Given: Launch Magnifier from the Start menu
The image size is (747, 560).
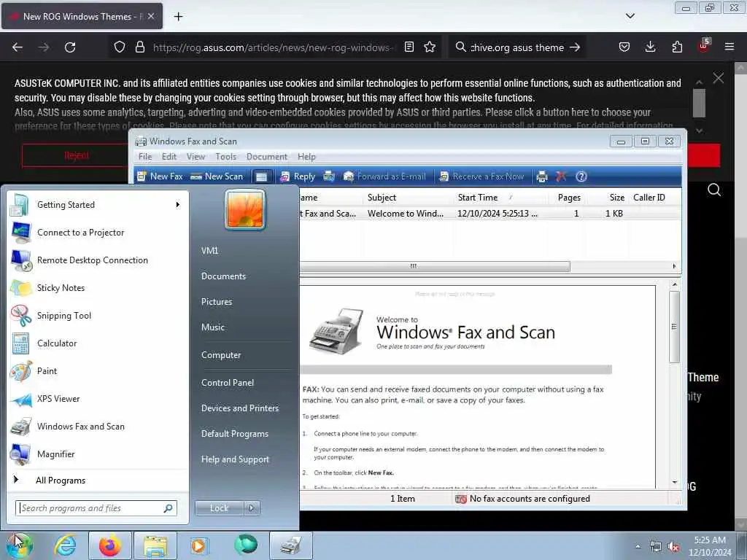Looking at the screenshot, I should point(98,454).
